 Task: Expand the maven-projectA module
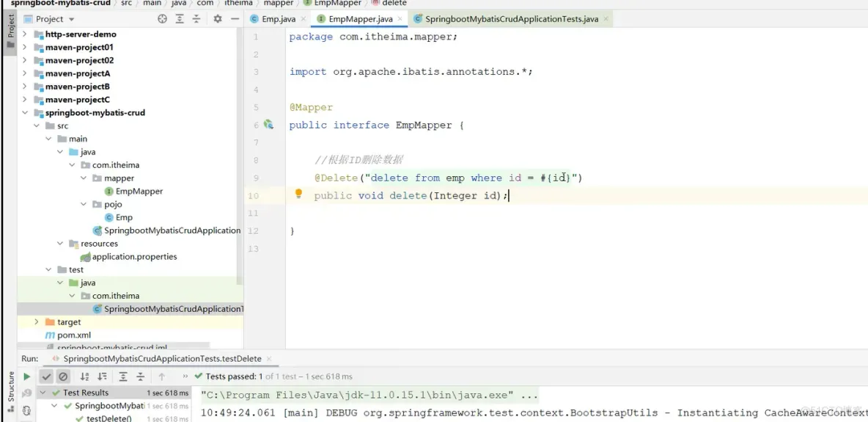coord(24,73)
